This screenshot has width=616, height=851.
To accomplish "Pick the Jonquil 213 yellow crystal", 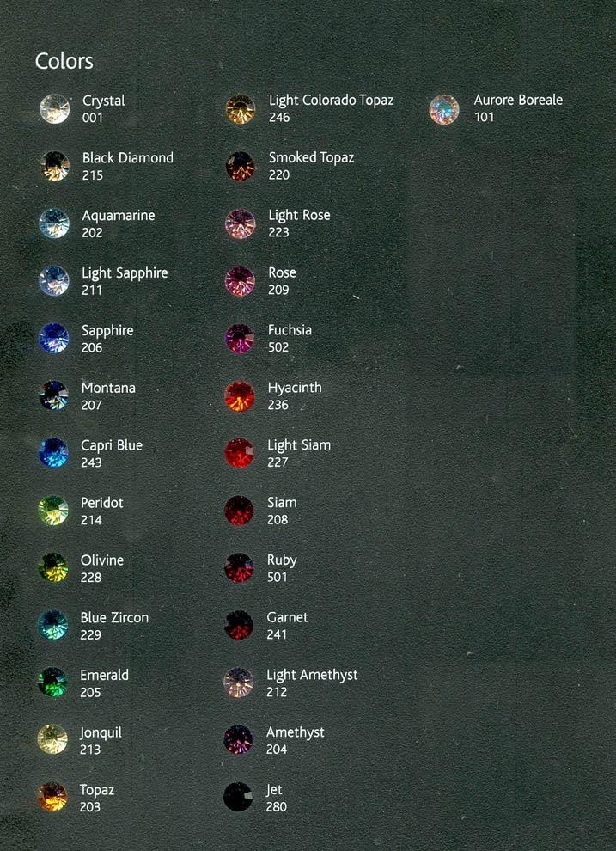I will (52, 739).
